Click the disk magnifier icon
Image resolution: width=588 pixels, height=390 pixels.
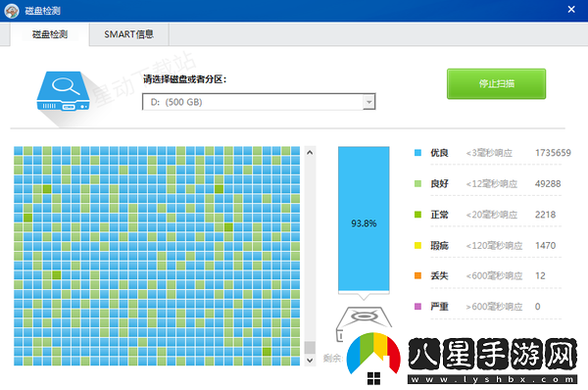[63, 91]
